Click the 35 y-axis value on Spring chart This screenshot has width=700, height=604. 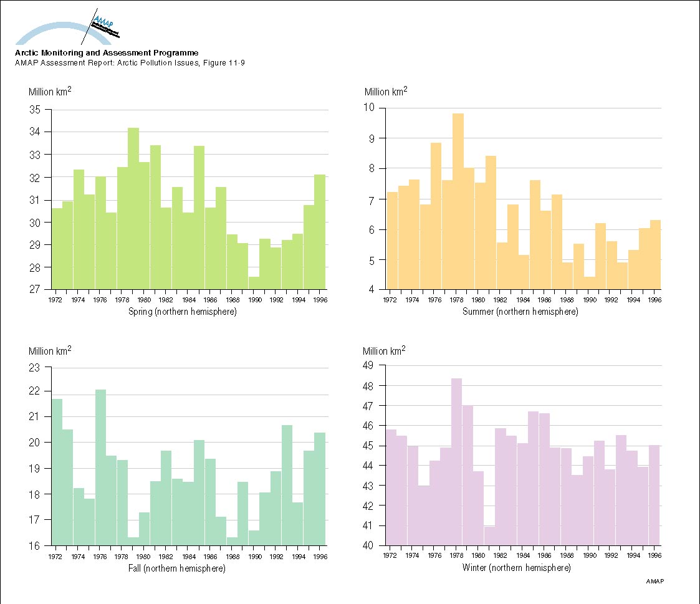click(x=34, y=110)
